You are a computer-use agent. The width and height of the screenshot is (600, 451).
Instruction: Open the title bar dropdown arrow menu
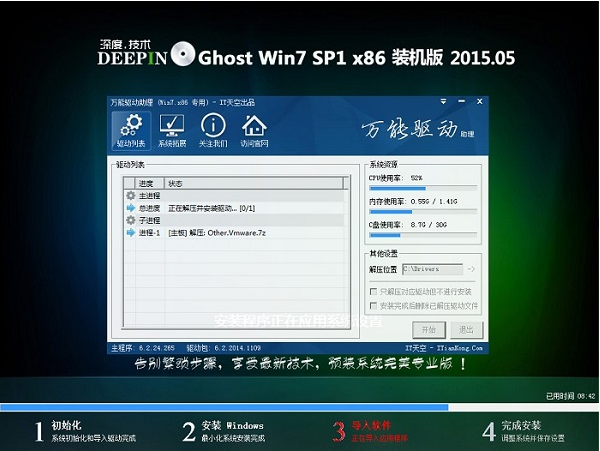pos(443,102)
